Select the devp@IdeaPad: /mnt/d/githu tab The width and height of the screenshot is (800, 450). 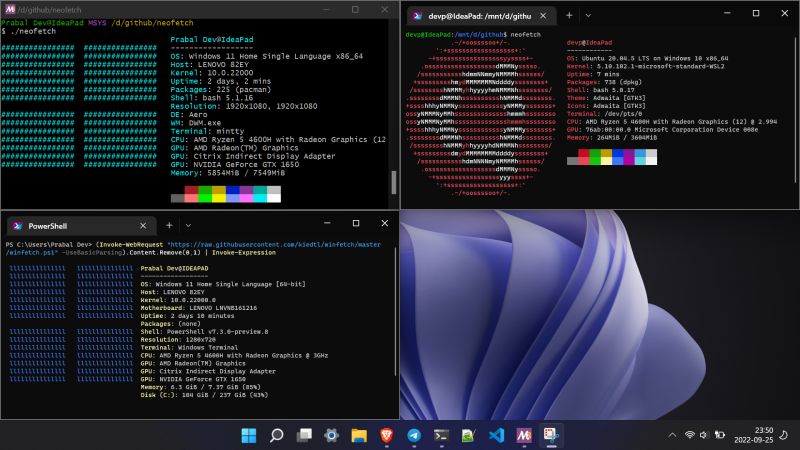pyautogui.click(x=481, y=16)
